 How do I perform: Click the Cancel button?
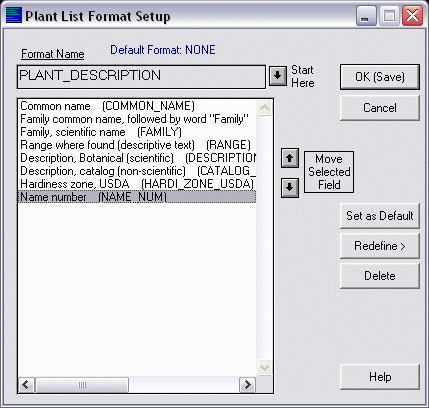380,108
